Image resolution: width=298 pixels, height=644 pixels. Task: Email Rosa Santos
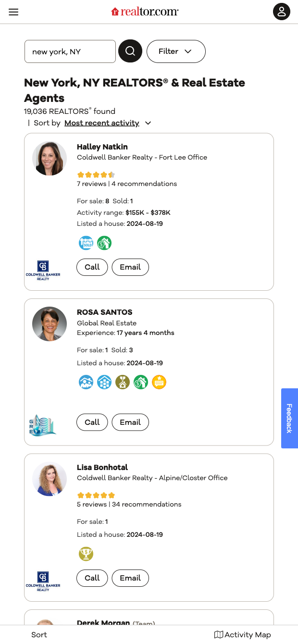point(130,422)
